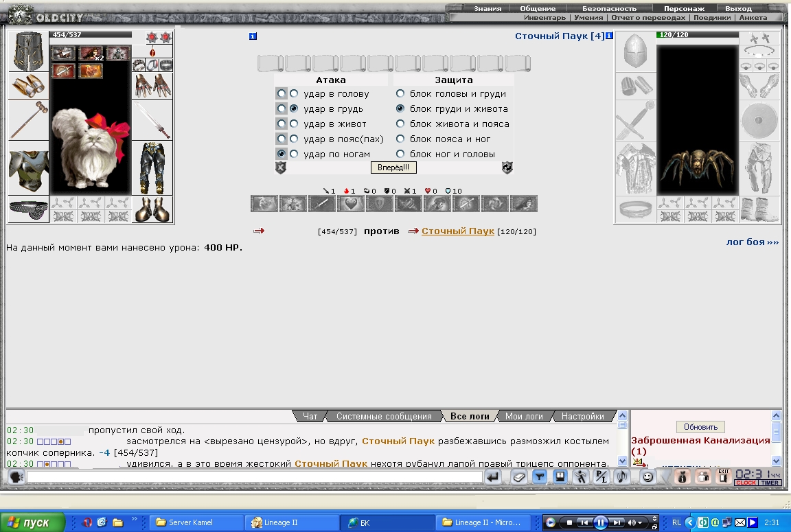Click the Обновить button
This screenshot has width=791, height=532.
[x=700, y=427]
